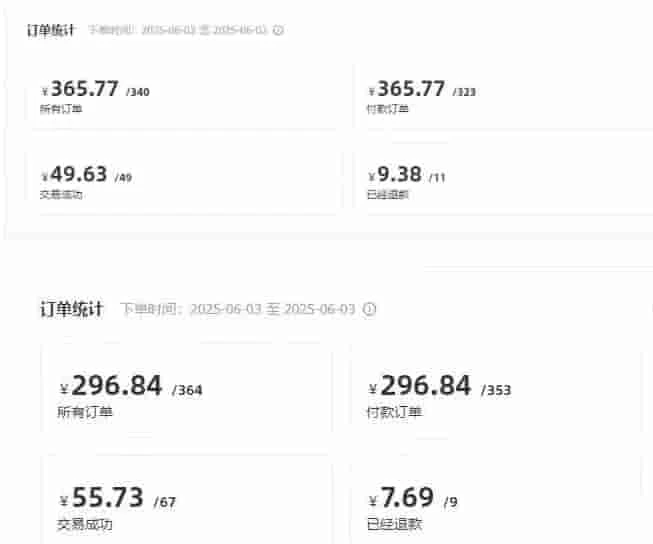Select the 交易成功 card showing ¥55.73
The width and height of the screenshot is (653, 544).
187,500
